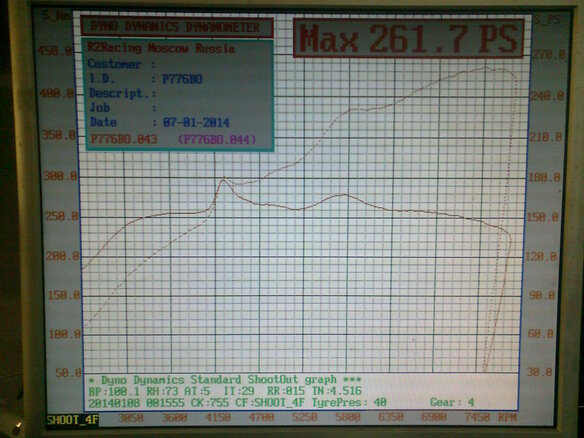Click the S_PS axis unit label
Image resolution: width=584 pixels, height=438 pixels.
click(548, 20)
